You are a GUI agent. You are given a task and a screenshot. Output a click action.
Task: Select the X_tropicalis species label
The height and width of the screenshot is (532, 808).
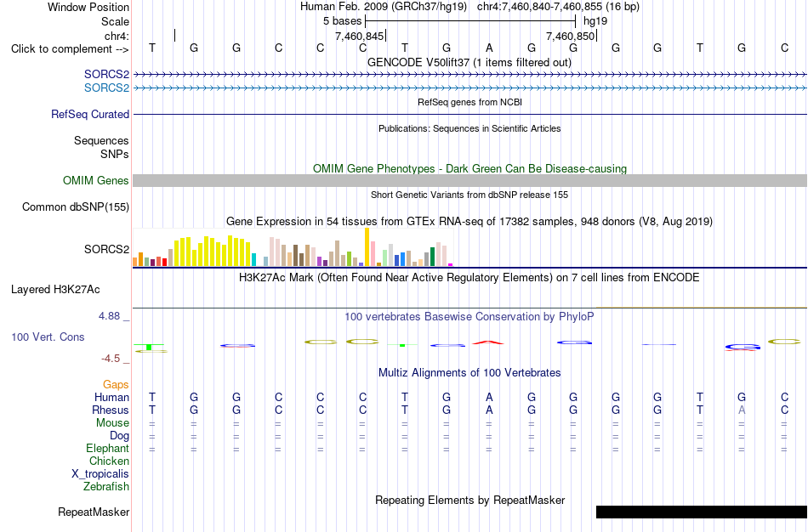(x=100, y=474)
